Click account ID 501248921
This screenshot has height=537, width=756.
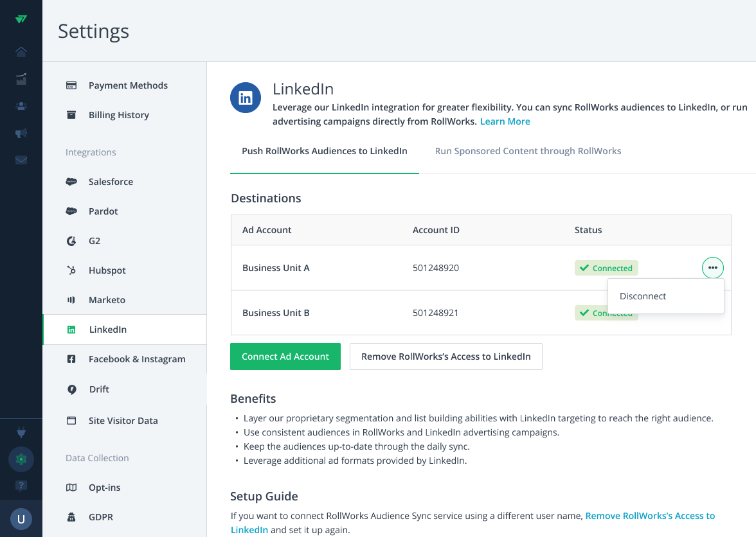[x=435, y=313]
